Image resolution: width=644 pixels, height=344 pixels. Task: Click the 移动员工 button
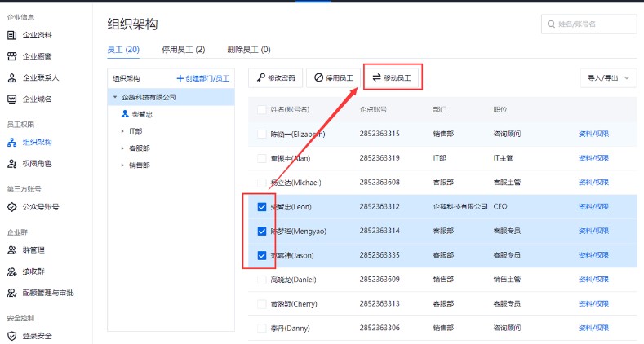393,77
